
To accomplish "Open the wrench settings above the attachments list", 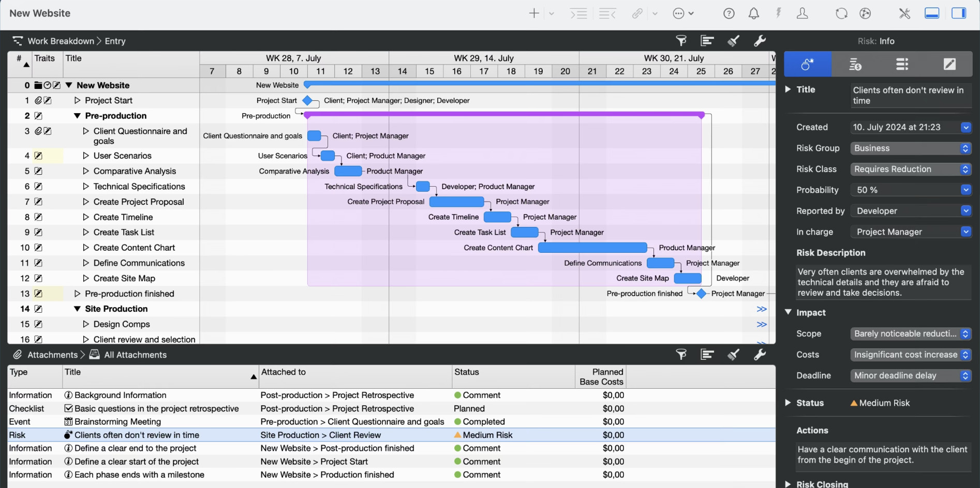I will (760, 355).
